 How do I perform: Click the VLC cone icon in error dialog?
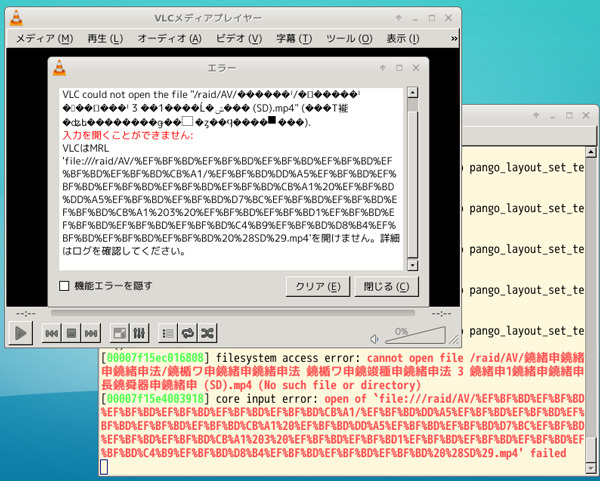click(x=59, y=68)
